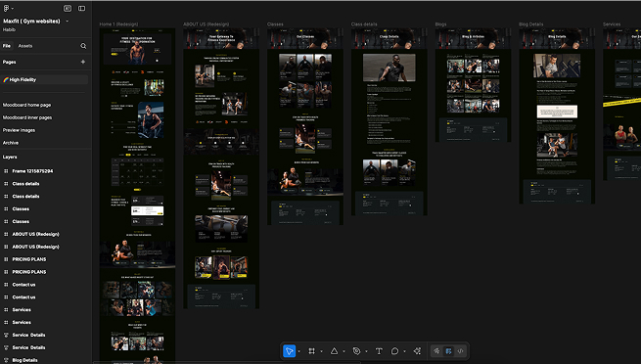This screenshot has width=641, height=364.
Task: Select the Move tool in the toolbar
Action: 289,351
